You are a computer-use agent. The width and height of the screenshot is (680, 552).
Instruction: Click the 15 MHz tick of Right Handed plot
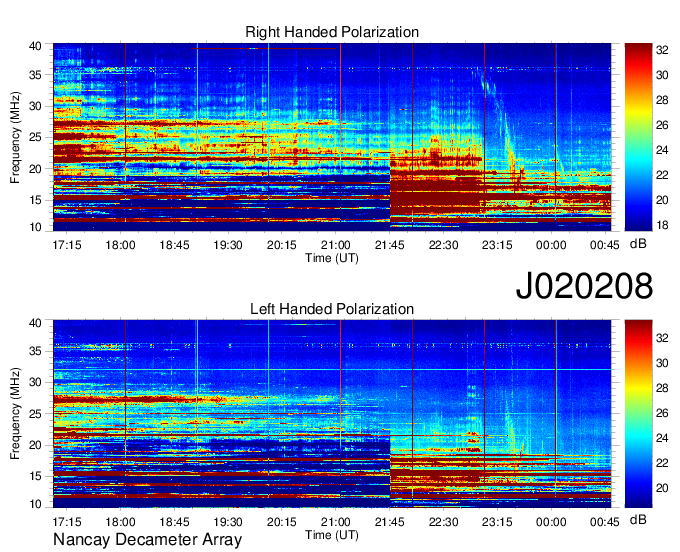point(35,200)
